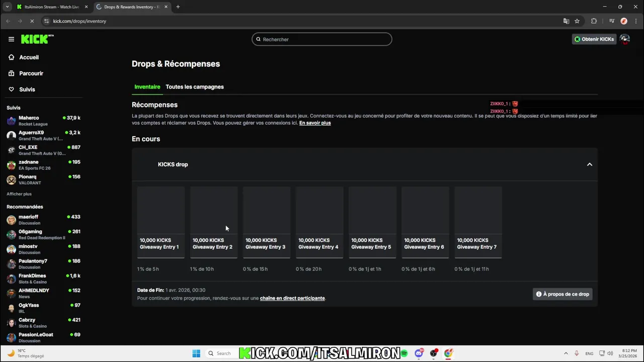The image size is (644, 362).
Task: Click the Rechercher search field
Action: (322, 39)
